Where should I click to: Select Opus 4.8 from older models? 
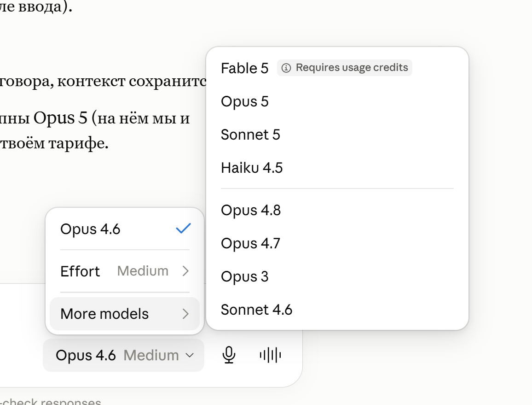pyautogui.click(x=337, y=210)
